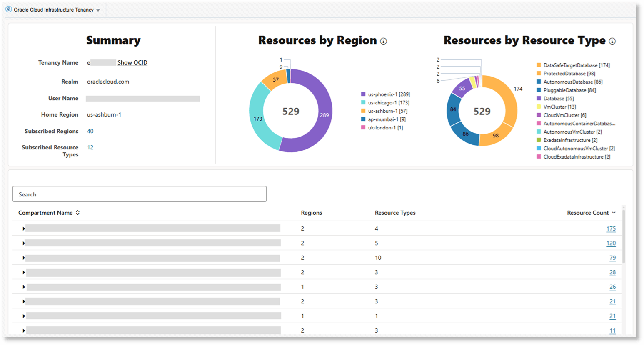Expand the compartment row with count 120
The height and width of the screenshot is (345, 644).
[x=23, y=243]
